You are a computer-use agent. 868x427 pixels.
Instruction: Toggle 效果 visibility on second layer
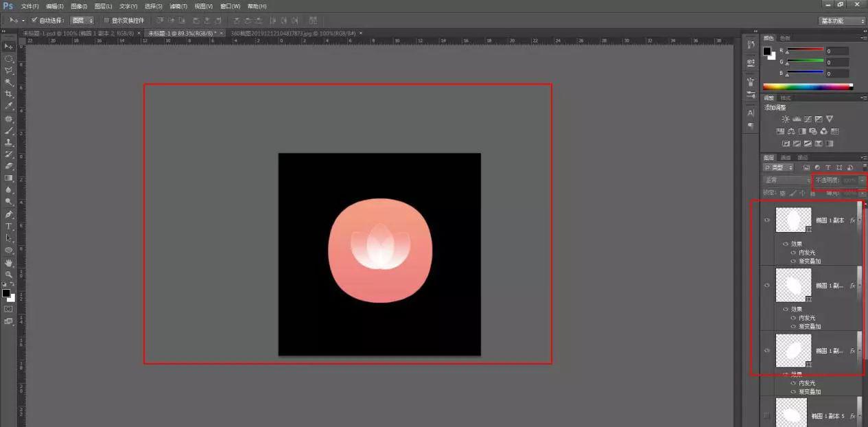click(x=786, y=309)
